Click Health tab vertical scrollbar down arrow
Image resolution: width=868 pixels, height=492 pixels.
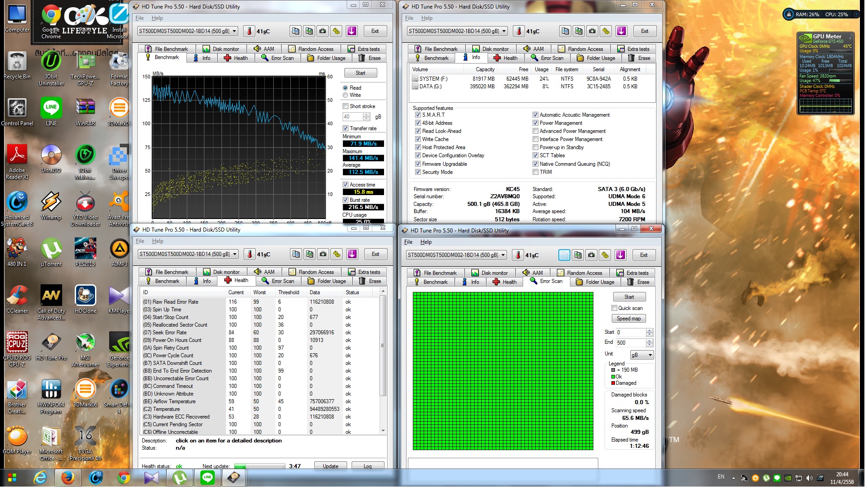(x=383, y=430)
